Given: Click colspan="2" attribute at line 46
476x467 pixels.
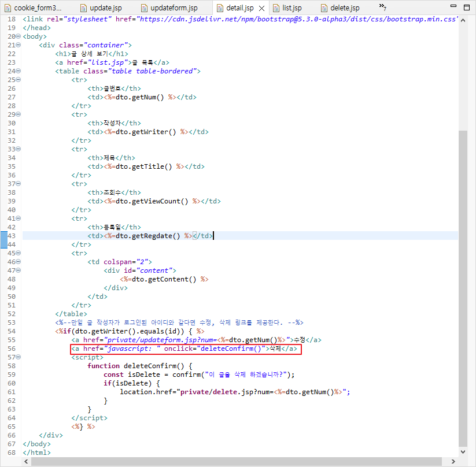Looking at the screenshot, I should point(127,262).
